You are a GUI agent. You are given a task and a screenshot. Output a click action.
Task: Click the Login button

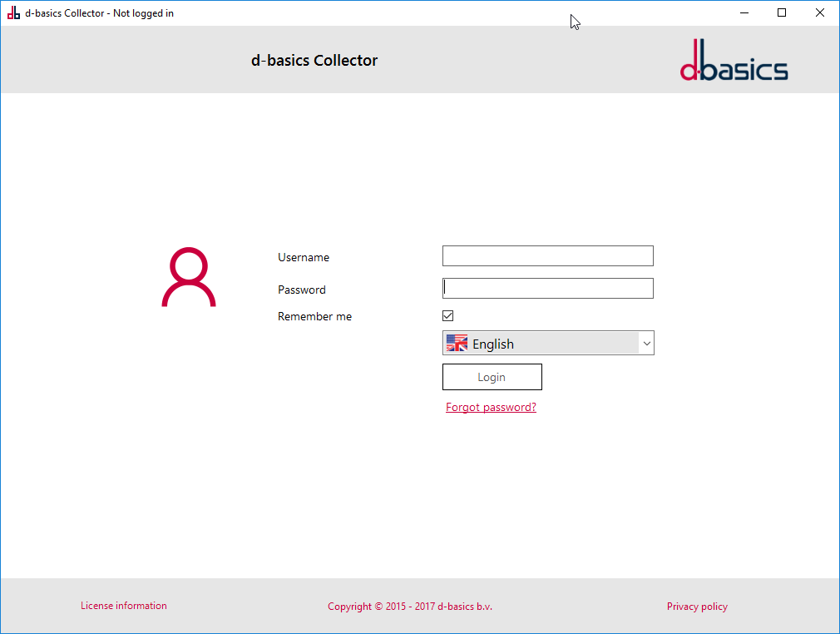(x=492, y=377)
